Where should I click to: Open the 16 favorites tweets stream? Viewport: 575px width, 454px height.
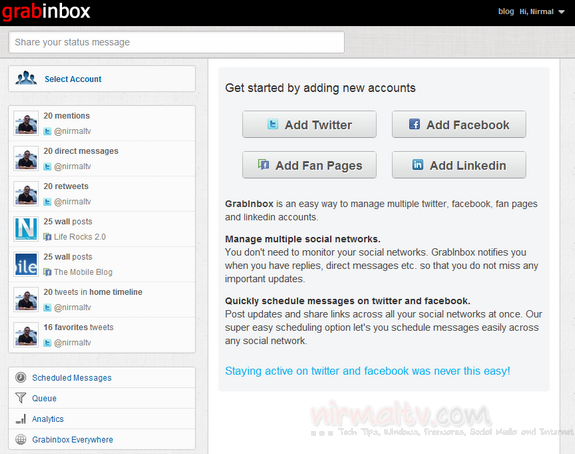point(78,327)
